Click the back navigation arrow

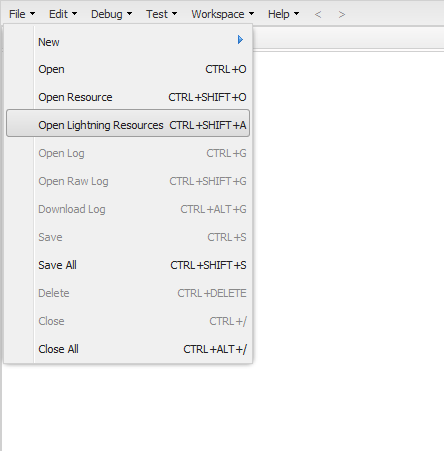coord(318,14)
